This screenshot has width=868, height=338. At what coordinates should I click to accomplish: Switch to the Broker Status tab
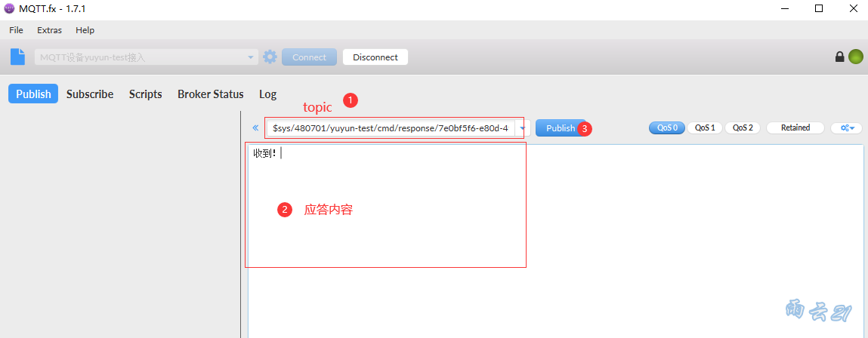(210, 94)
